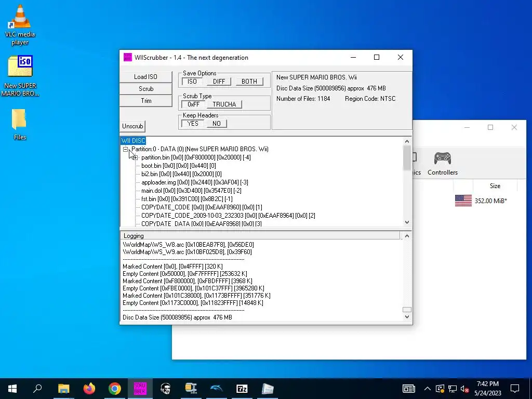Click the muted volume tray icon
The image size is (532, 399).
click(464, 389)
